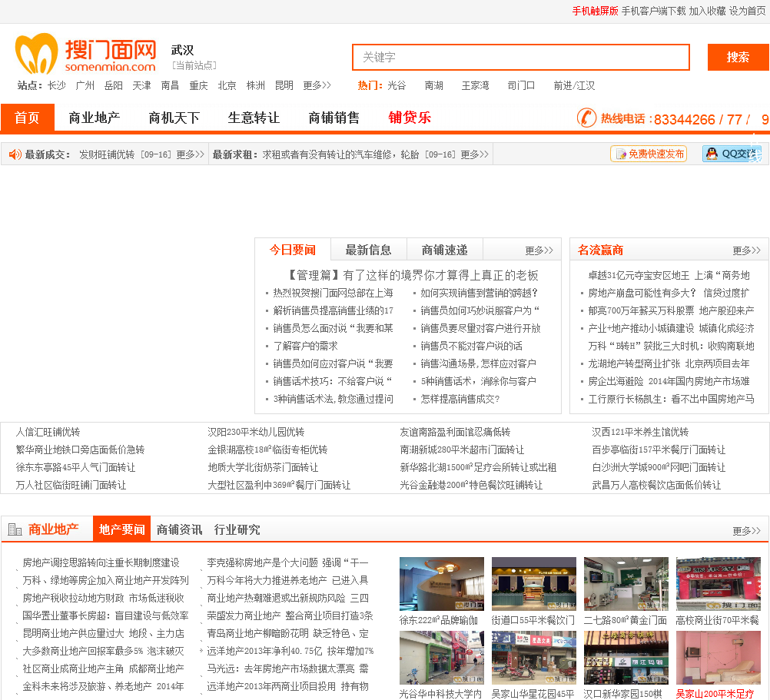Viewport: 770px width, 700px height.
Task: Open the QQ交谈 chat button
Action: click(x=732, y=154)
